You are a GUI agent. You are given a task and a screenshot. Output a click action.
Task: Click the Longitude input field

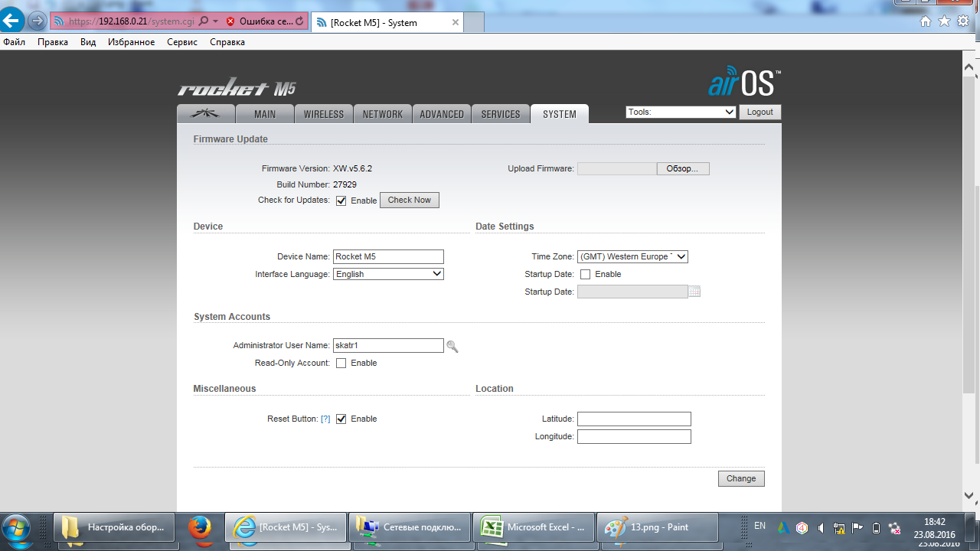pos(634,436)
